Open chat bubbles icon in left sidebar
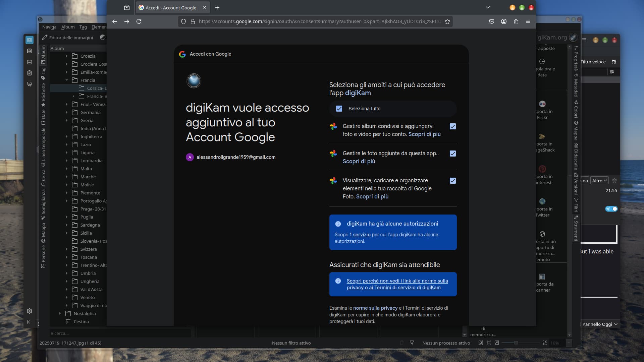The height and width of the screenshot is (362, 644). (30, 84)
